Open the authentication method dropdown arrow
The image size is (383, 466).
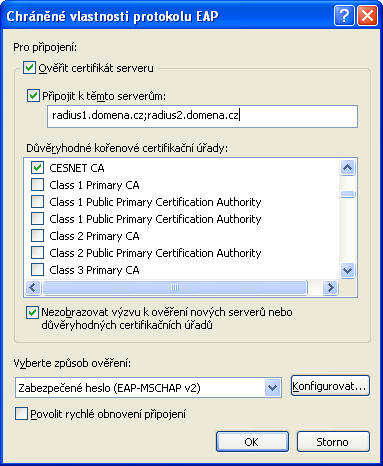pyautogui.click(x=273, y=388)
